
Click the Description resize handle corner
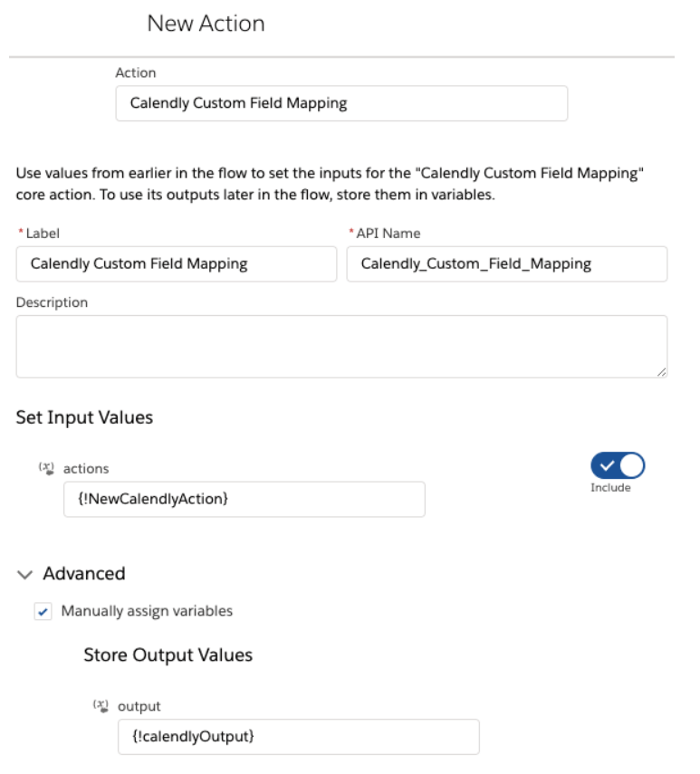tap(661, 372)
